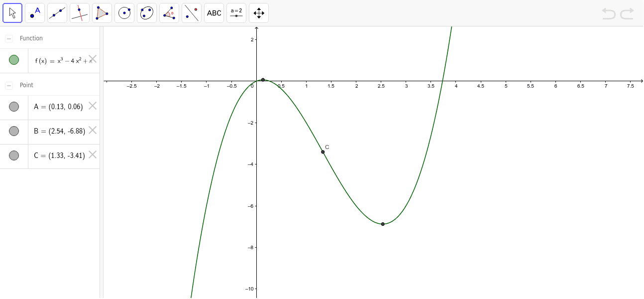Delete point A with its X

coord(93,106)
